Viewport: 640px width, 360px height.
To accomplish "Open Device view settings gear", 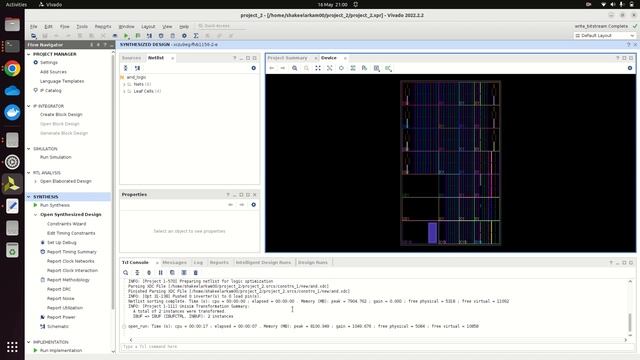I will point(630,68).
